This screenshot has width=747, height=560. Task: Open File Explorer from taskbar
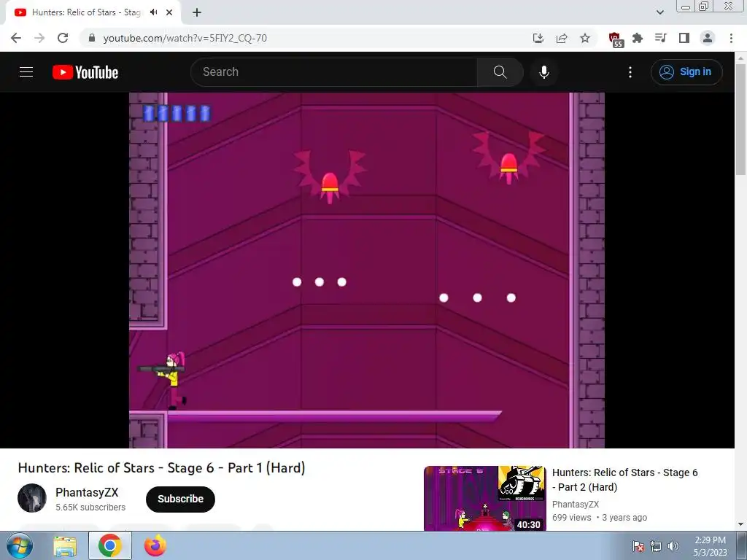(x=65, y=546)
